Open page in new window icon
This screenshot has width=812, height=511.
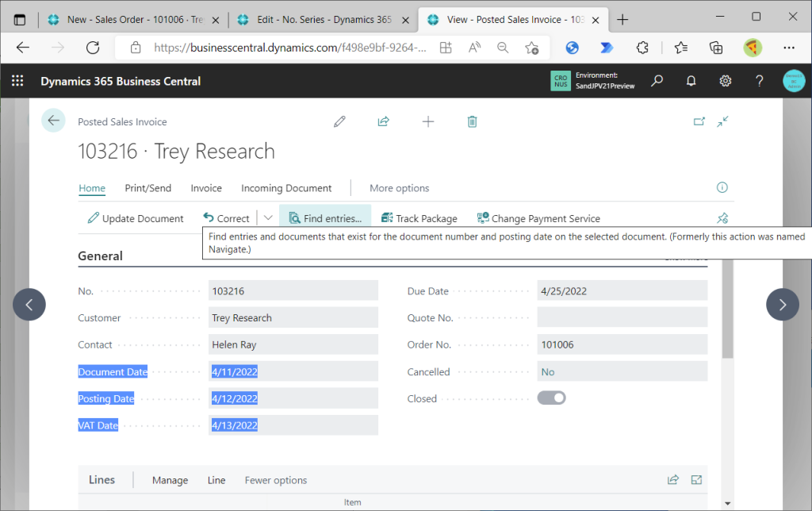(x=699, y=121)
